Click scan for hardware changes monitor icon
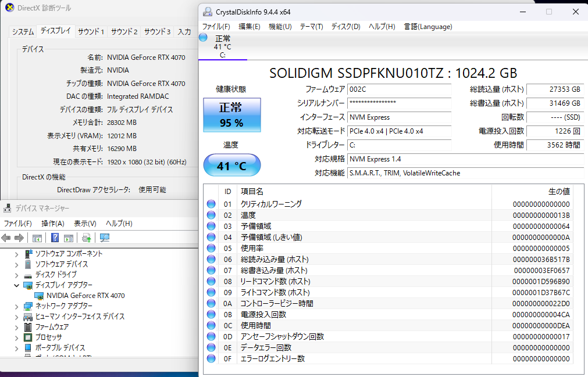 [105, 238]
